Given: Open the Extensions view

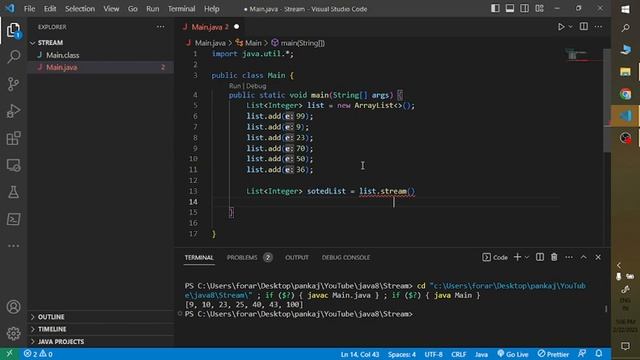Looking at the screenshot, I should point(13,138).
